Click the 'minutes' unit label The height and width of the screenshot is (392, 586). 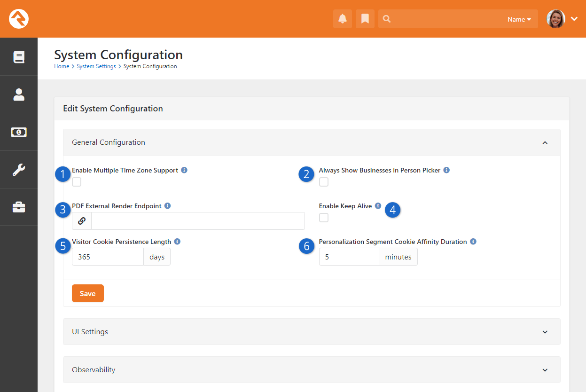coord(398,257)
